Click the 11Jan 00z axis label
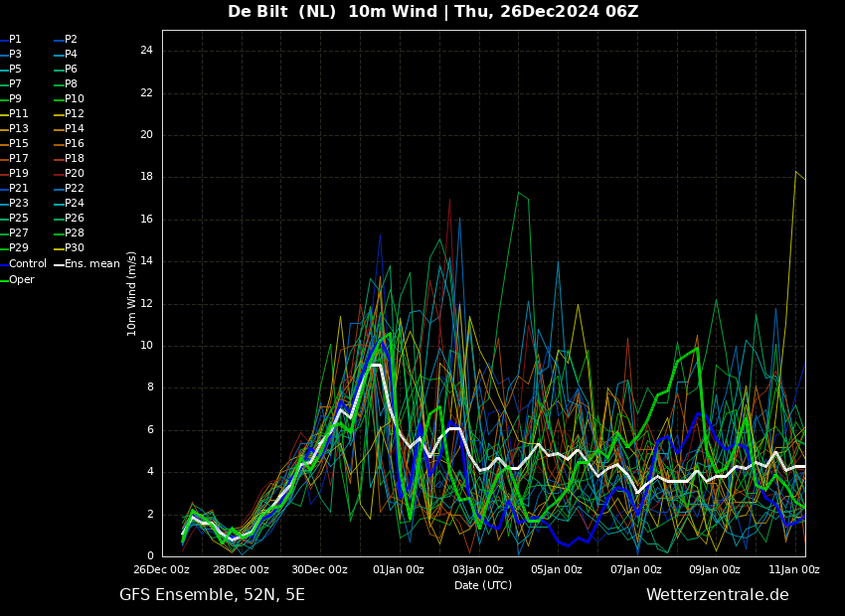Screen dimensions: 845x616 click(x=794, y=569)
